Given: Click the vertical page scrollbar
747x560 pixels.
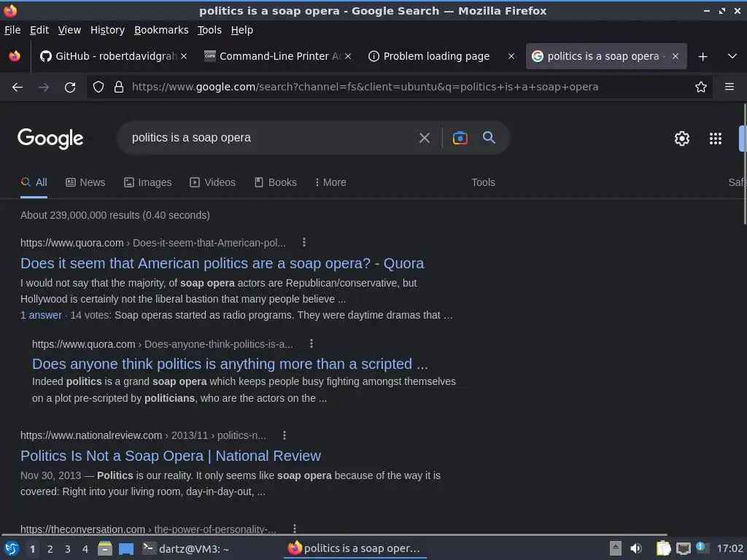Looking at the screenshot, I should 745,164.
